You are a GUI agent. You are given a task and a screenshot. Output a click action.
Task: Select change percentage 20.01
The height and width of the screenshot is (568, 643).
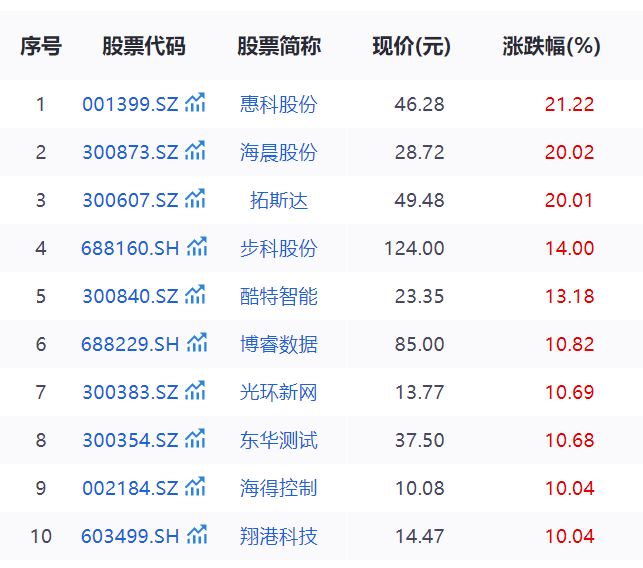tap(570, 200)
